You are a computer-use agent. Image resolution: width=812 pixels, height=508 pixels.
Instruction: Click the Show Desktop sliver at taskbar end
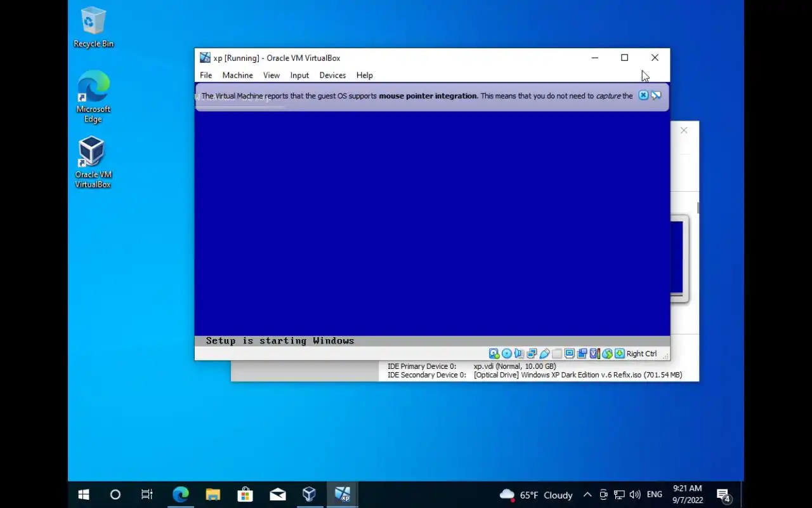coord(742,495)
